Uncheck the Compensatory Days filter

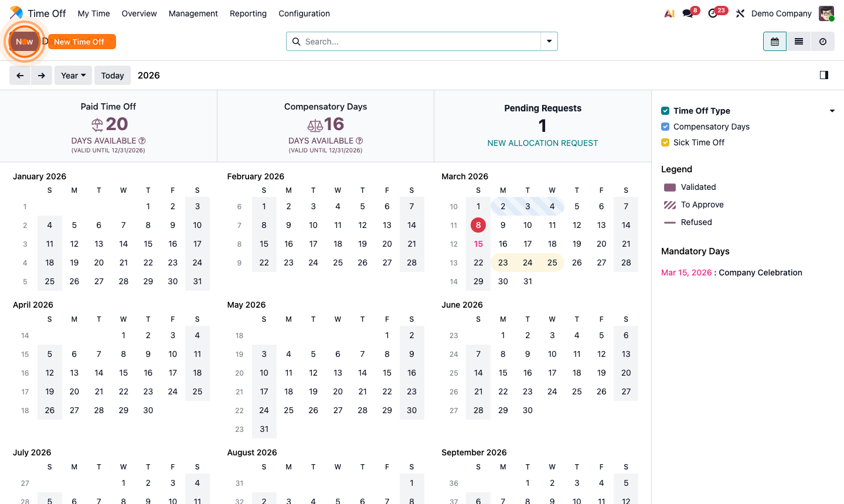[x=665, y=127]
